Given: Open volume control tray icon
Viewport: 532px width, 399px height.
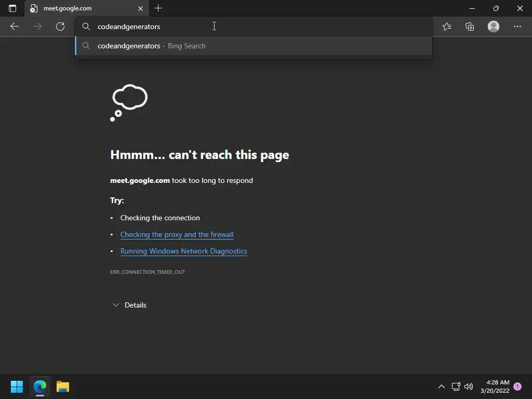Looking at the screenshot, I should coord(469,387).
